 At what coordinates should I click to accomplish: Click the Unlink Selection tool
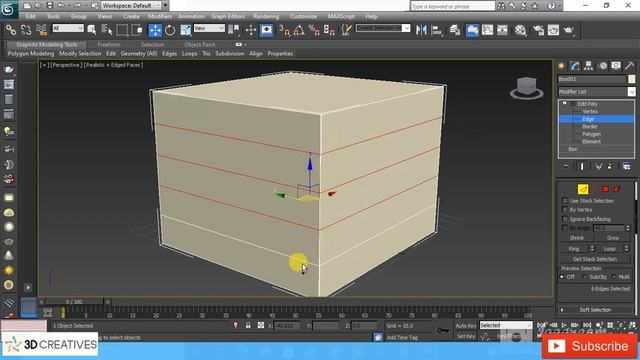[26, 30]
